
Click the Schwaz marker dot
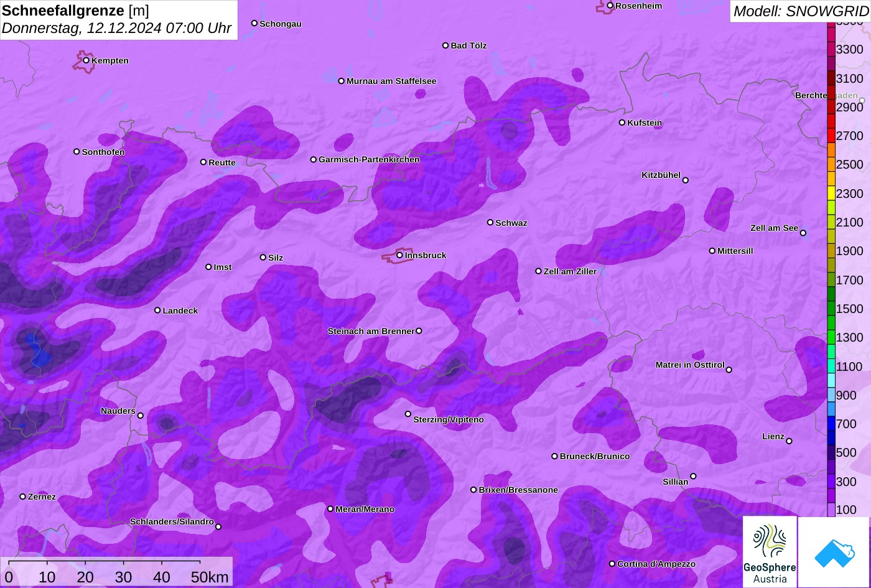[490, 222]
